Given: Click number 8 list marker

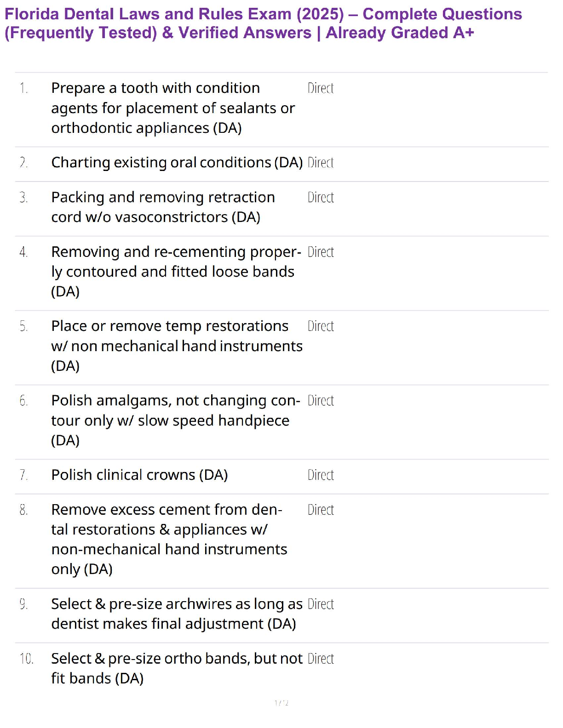Looking at the screenshot, I should [23, 510].
